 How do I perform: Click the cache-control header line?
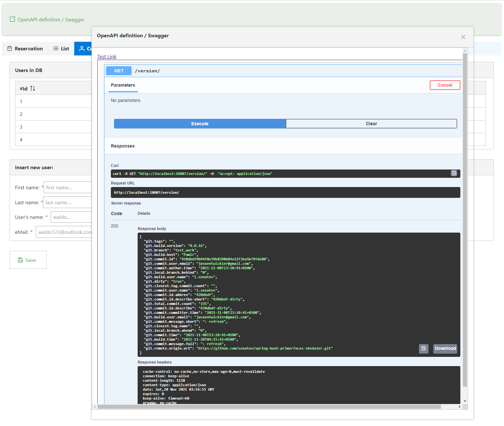(204, 372)
